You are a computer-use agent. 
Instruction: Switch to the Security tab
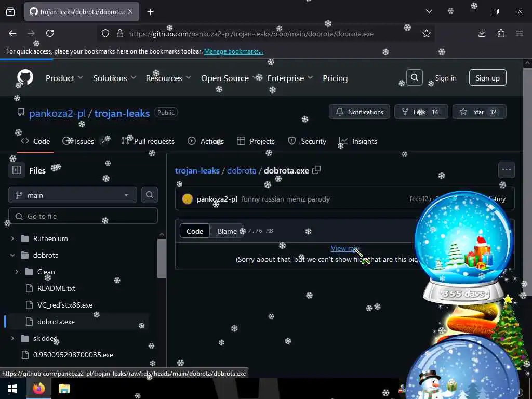tap(308, 141)
